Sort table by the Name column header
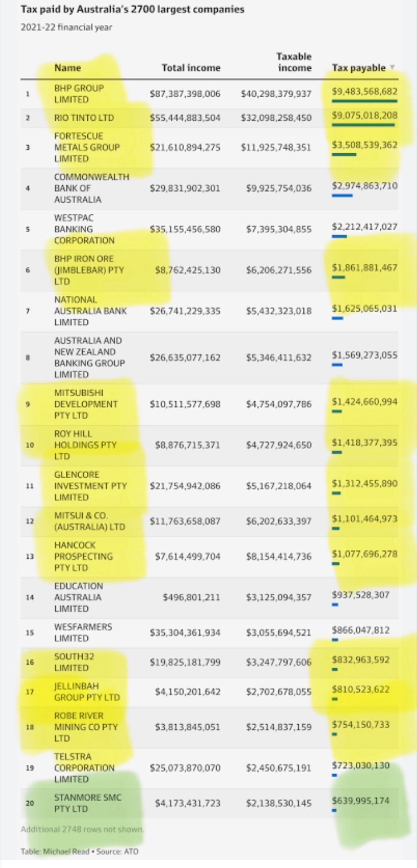The height and width of the screenshot is (868, 417). pyautogui.click(x=67, y=68)
